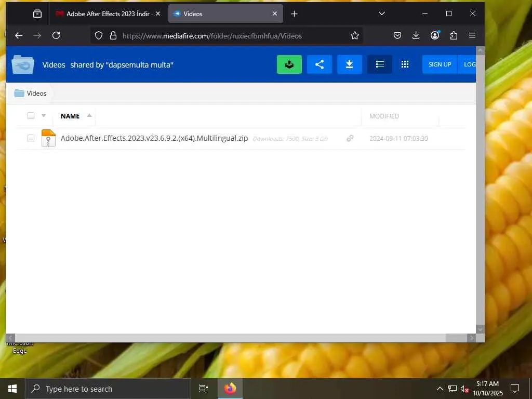Click the vertical page scrollbar
This screenshot has width=532, height=399.
pyautogui.click(x=480, y=190)
